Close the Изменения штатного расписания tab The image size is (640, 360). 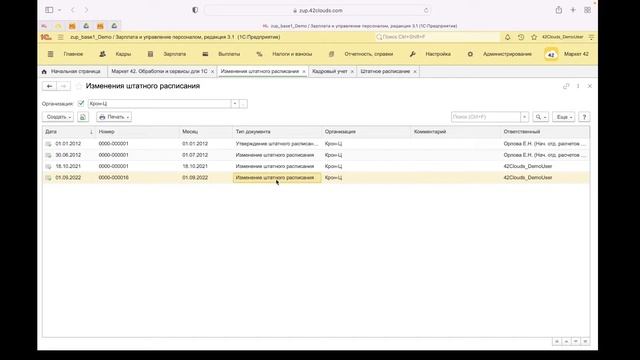tap(304, 71)
